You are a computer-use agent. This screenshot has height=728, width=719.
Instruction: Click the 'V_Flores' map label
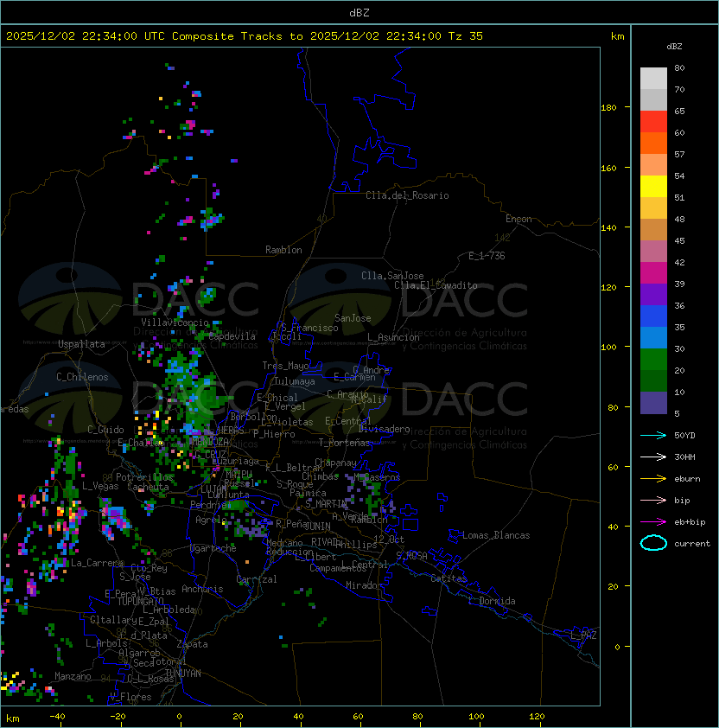point(130,698)
